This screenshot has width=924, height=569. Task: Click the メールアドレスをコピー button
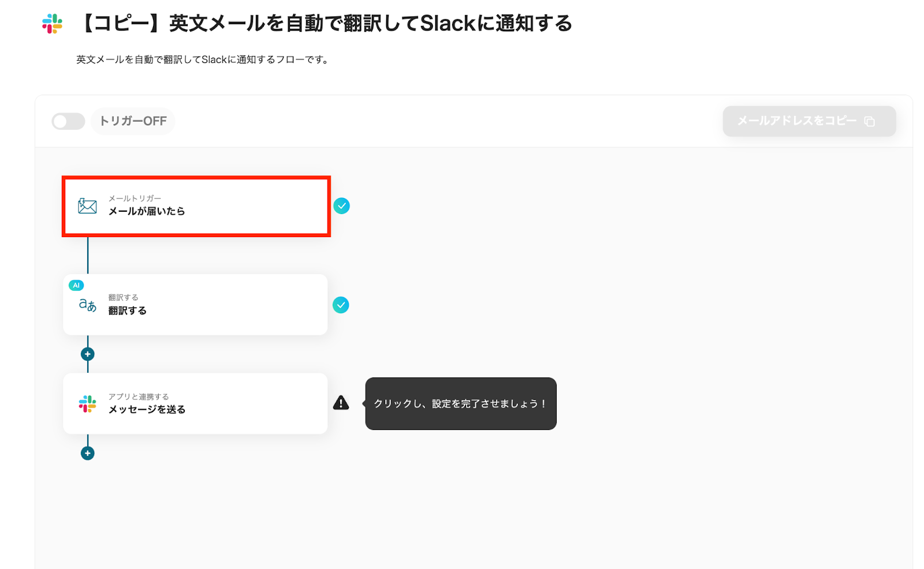[809, 121]
